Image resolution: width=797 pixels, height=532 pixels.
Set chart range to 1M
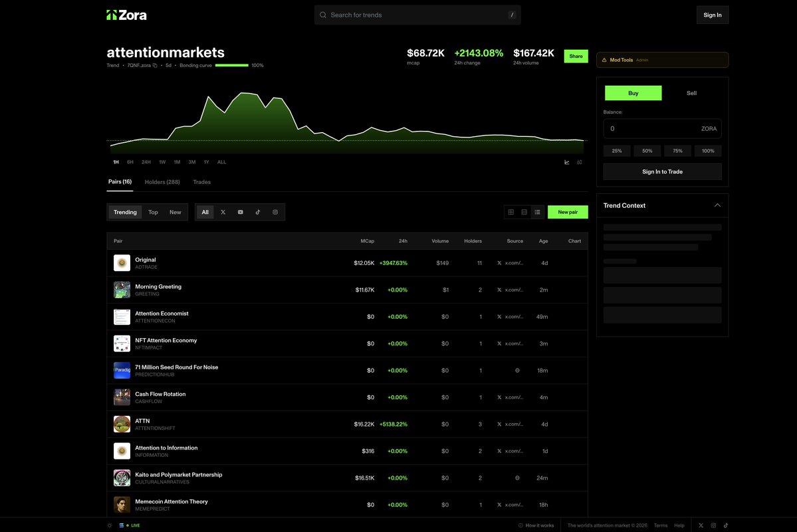(x=177, y=163)
